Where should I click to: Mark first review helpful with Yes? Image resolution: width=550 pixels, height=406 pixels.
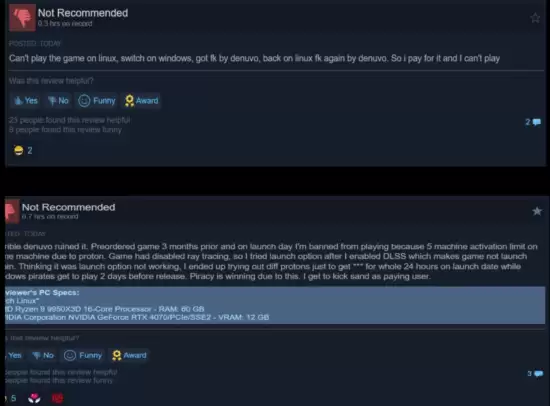(x=25, y=101)
